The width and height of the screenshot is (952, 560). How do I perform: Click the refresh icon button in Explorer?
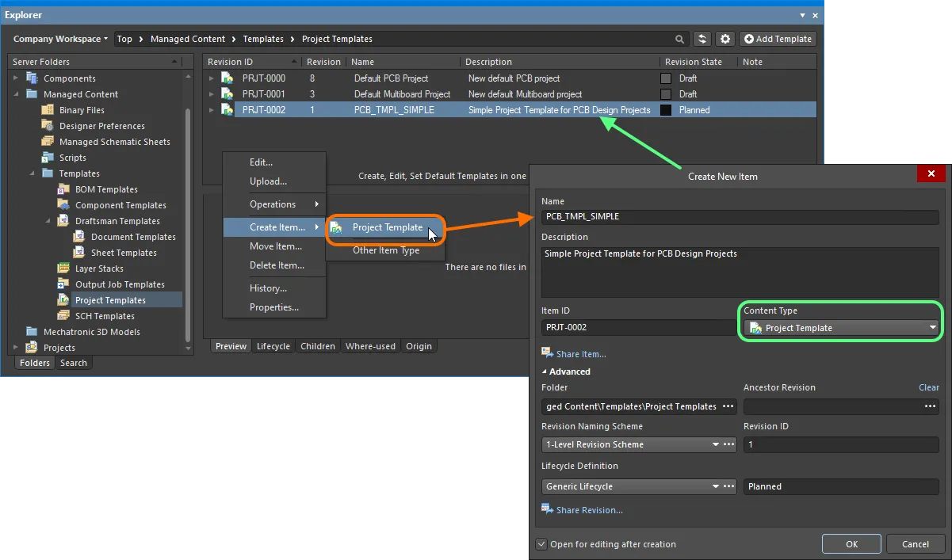tap(702, 39)
